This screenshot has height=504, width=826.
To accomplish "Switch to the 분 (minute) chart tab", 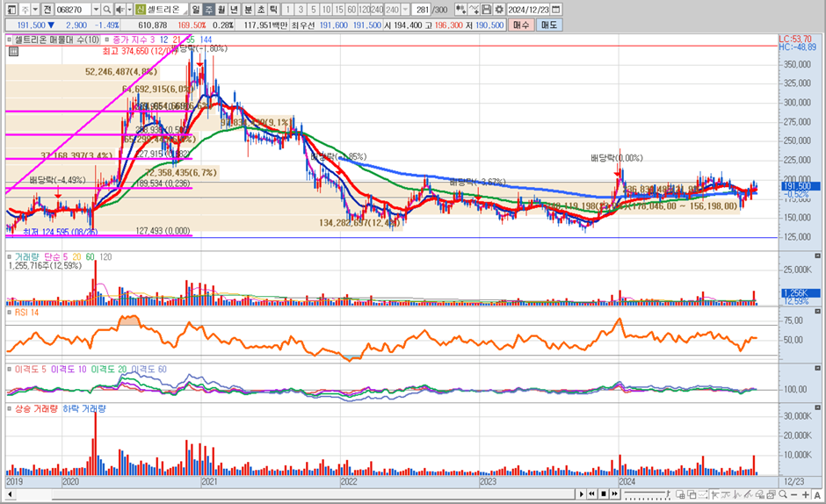I will (x=249, y=9).
